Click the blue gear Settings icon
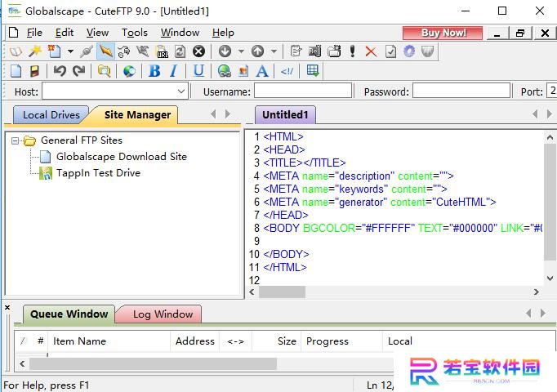Screen dimensions: 557x392 (x=409, y=51)
